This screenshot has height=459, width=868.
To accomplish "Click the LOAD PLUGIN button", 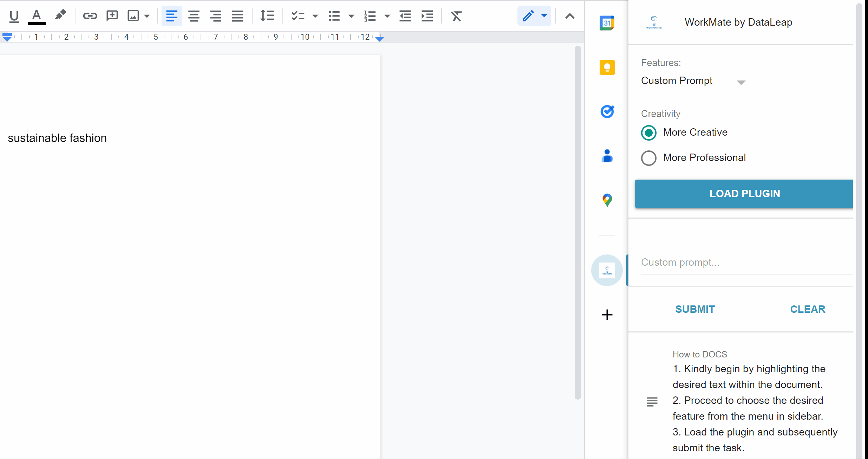I will tap(745, 194).
